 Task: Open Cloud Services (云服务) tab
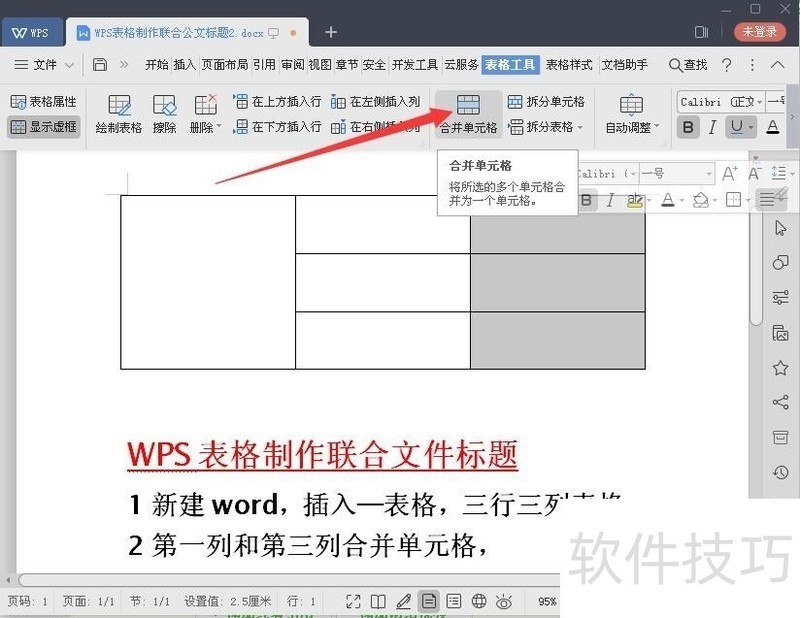click(461, 64)
